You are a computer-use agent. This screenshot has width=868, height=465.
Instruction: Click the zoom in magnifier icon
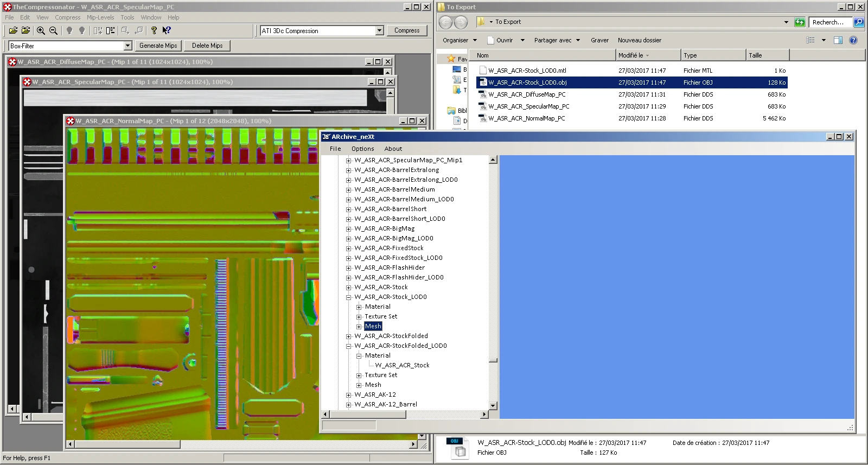(41, 31)
